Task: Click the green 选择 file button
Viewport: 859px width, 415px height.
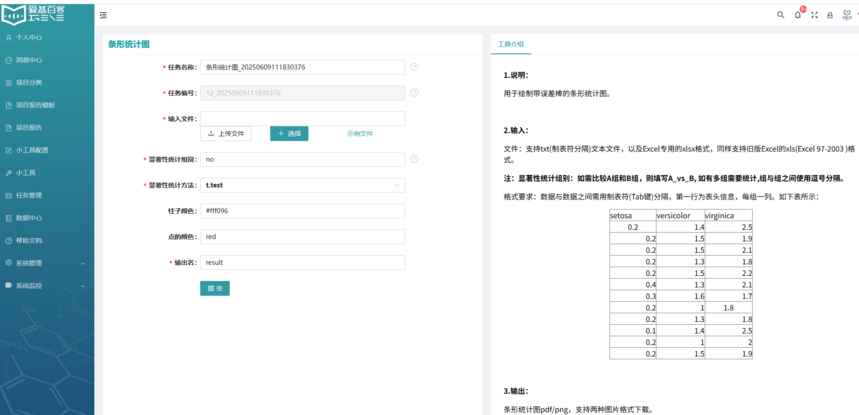Action: pos(289,133)
